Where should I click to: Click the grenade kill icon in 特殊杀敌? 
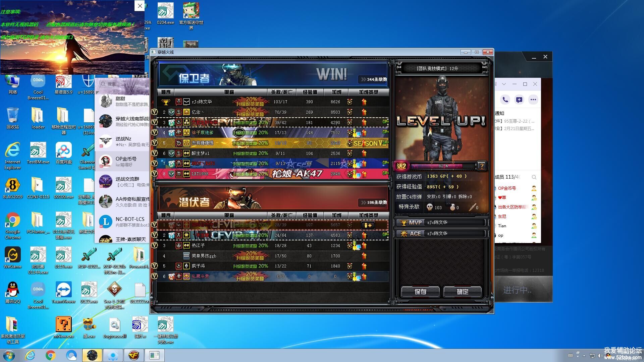click(x=452, y=207)
